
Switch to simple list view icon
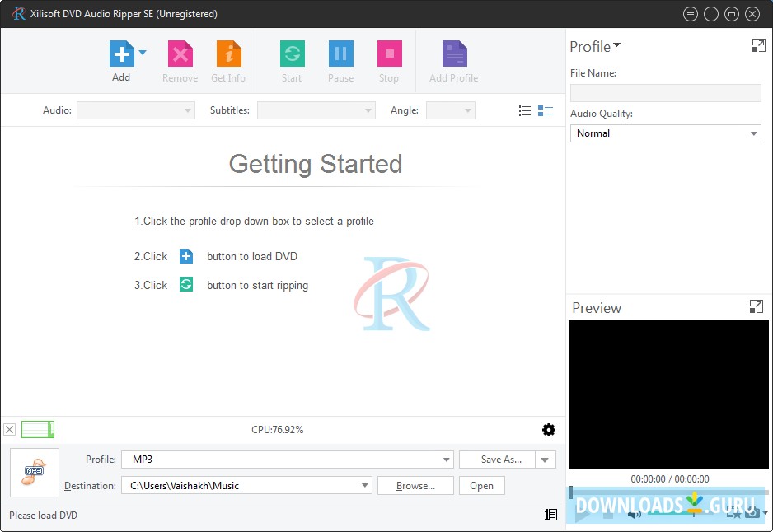point(524,111)
